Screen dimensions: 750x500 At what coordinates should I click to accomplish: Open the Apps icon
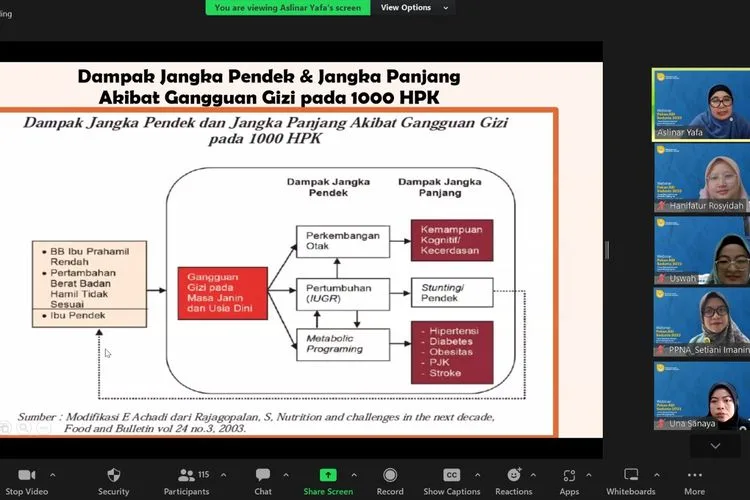pyautogui.click(x=569, y=475)
